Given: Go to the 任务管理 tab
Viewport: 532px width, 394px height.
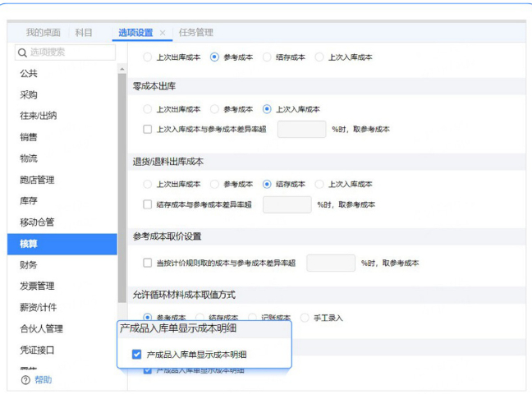Looking at the screenshot, I should [x=195, y=33].
